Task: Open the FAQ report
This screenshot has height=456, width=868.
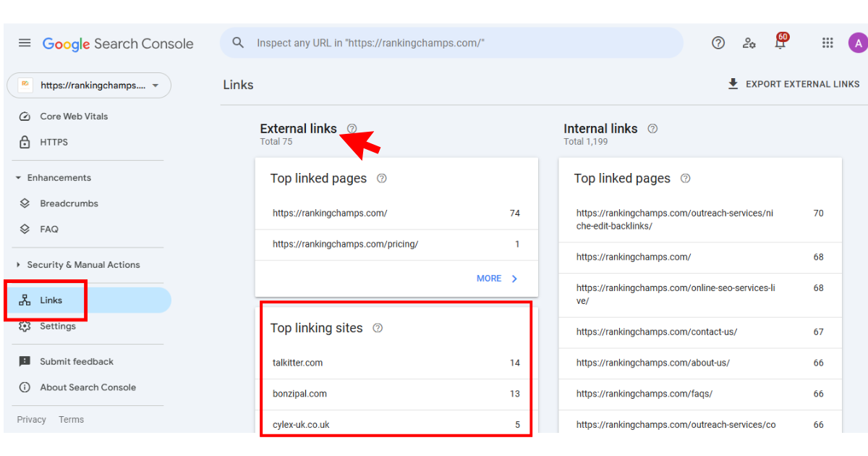Action: 86,229
